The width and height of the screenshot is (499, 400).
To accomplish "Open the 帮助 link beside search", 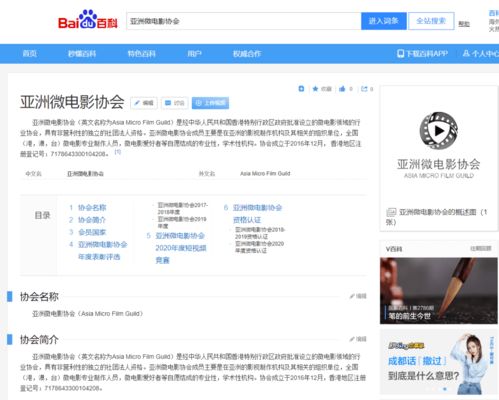I will coord(464,24).
